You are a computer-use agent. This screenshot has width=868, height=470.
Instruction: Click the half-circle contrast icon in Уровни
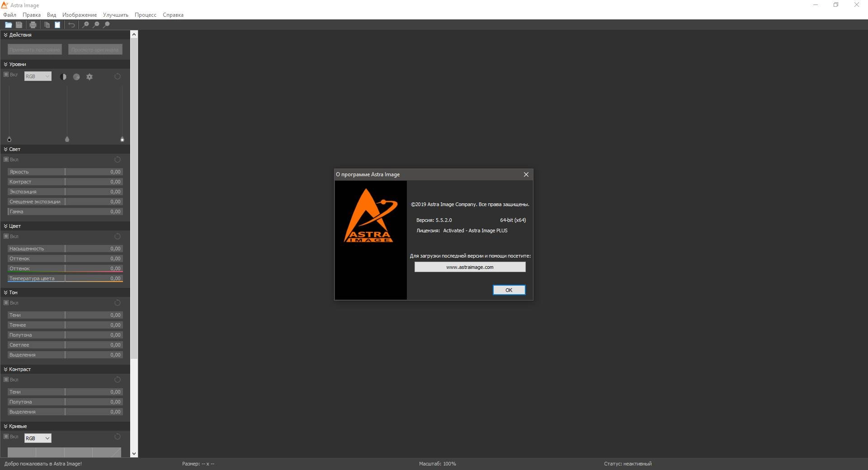[x=63, y=77]
